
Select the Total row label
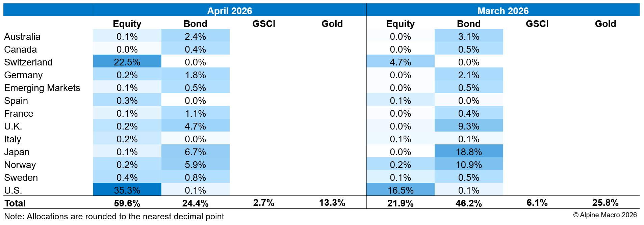[15, 203]
